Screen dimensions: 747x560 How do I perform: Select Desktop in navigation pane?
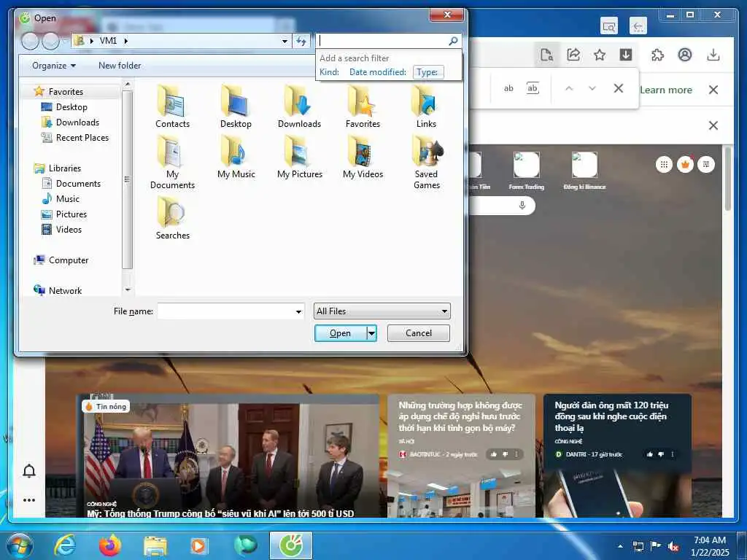coord(65,107)
